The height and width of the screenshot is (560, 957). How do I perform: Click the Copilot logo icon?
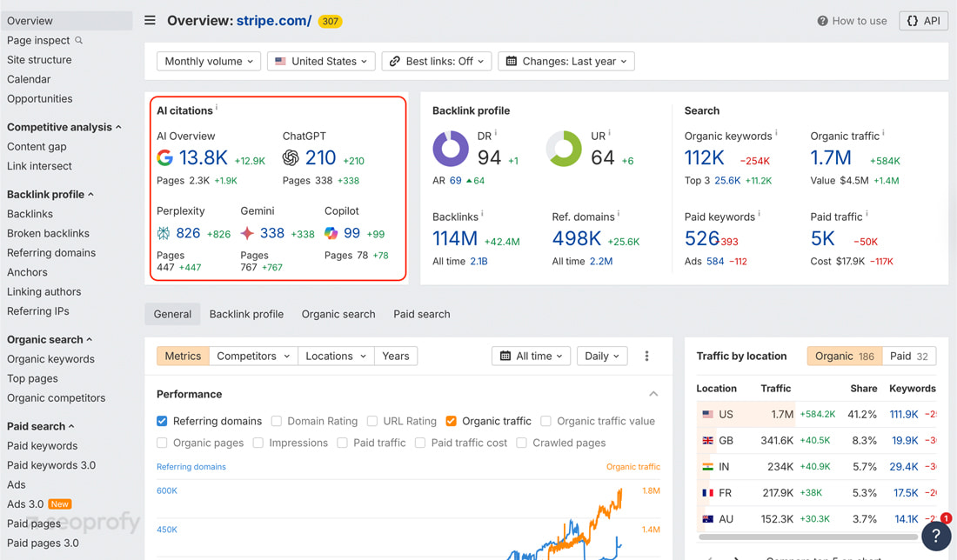tap(331, 233)
